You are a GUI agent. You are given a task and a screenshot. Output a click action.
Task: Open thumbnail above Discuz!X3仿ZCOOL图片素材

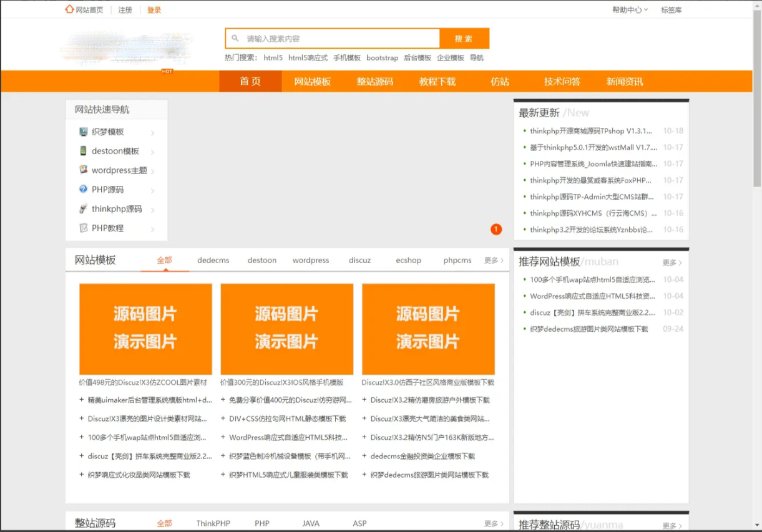[x=145, y=329]
